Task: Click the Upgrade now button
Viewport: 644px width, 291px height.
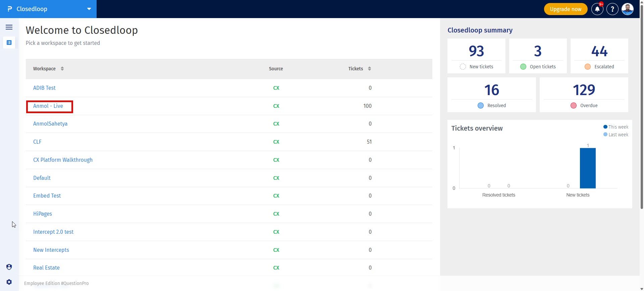Action: tap(566, 9)
